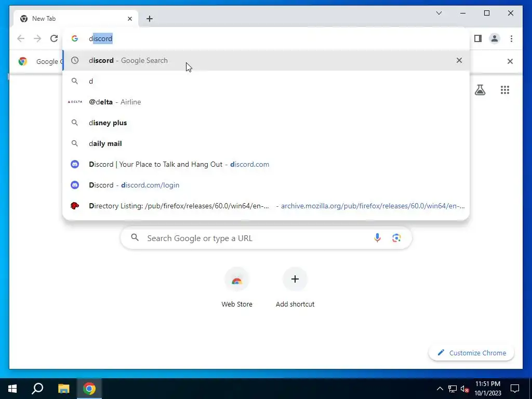Click the history clock icon beside discord
The image size is (532, 399).
(x=75, y=60)
